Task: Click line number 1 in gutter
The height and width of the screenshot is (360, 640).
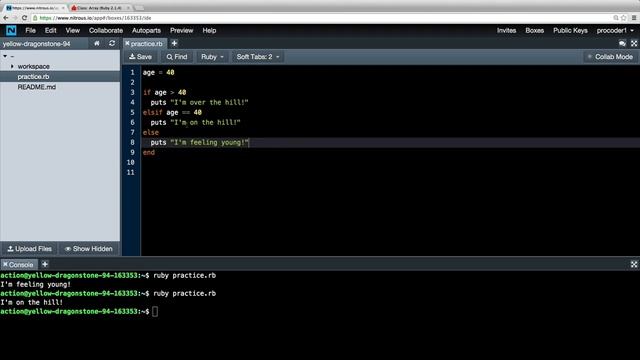Action: click(132, 72)
